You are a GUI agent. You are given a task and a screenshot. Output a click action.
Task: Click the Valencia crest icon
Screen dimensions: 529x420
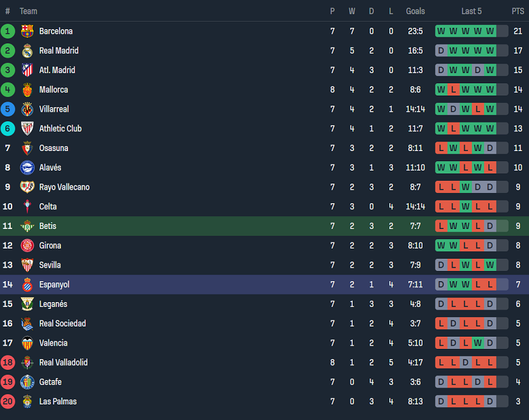click(x=27, y=343)
